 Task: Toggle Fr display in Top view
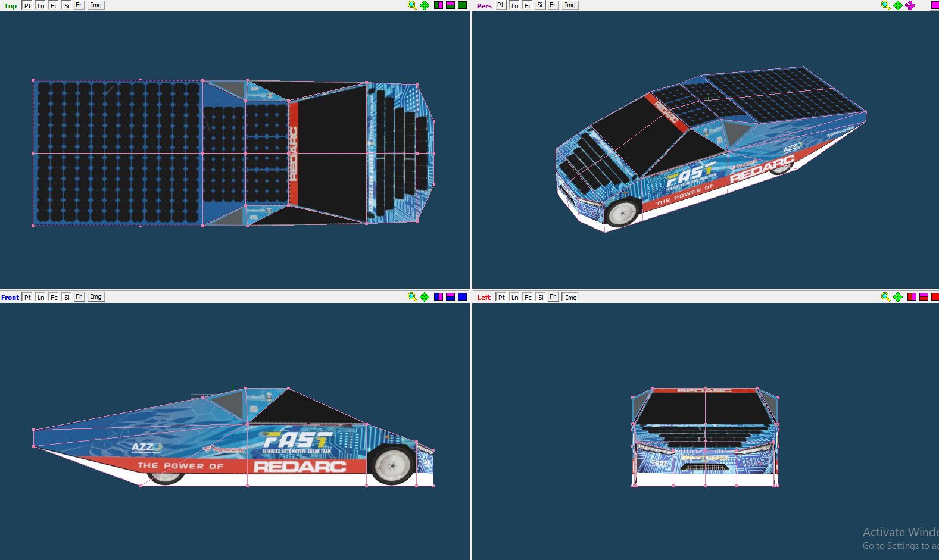79,5
